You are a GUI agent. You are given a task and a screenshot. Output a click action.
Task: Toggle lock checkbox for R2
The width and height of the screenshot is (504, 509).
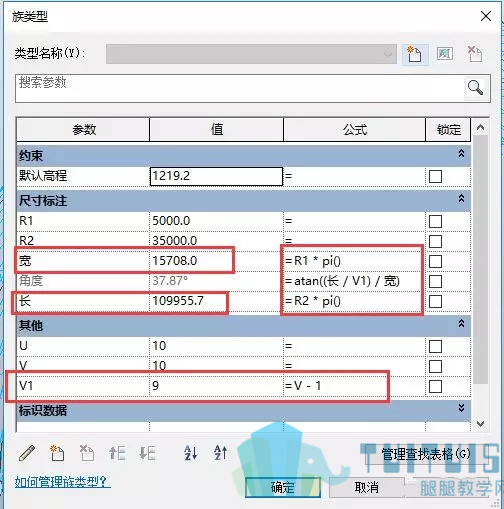click(435, 241)
